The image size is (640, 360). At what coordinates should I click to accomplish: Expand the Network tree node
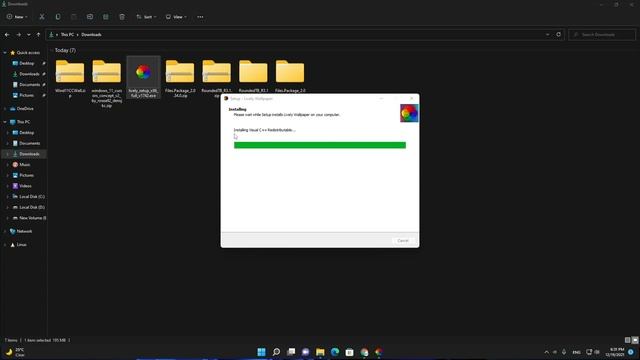tap(5, 231)
